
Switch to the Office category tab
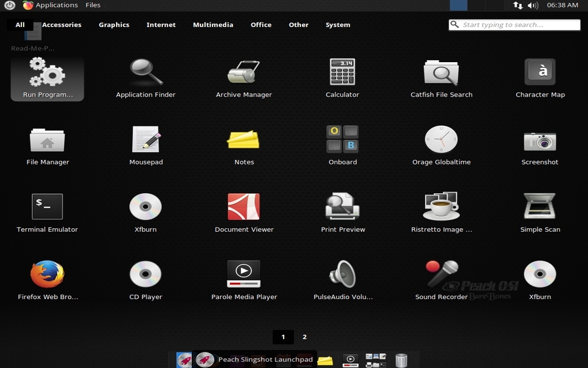[x=261, y=25]
